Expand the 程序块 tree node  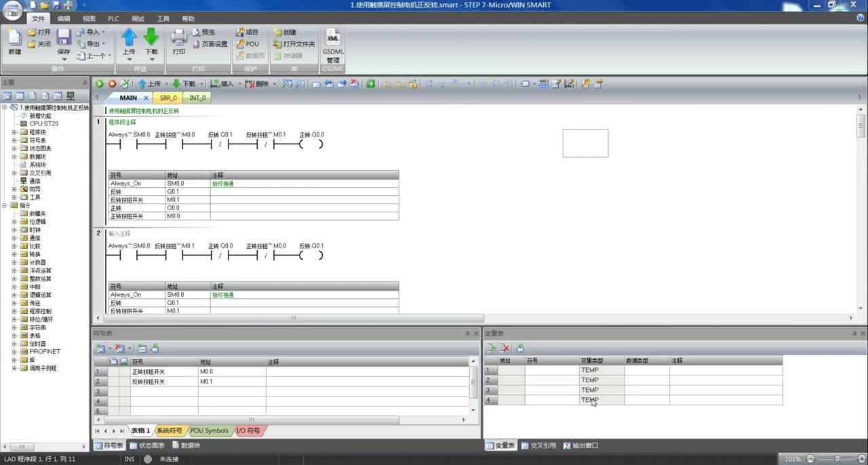[14, 132]
